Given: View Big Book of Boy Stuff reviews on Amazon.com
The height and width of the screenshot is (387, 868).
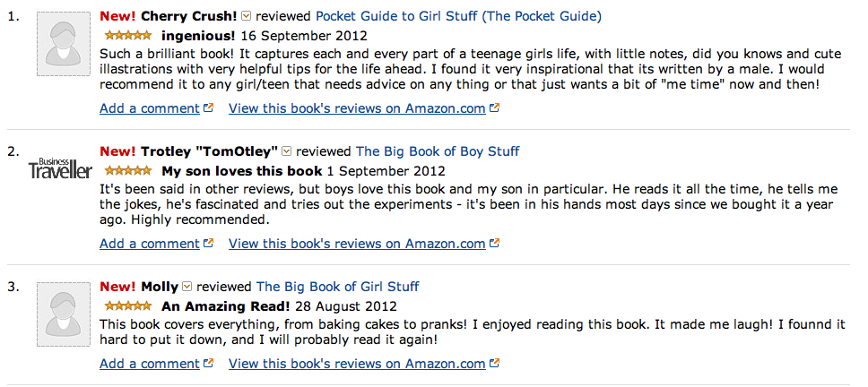Looking at the screenshot, I should pyautogui.click(x=357, y=243).
